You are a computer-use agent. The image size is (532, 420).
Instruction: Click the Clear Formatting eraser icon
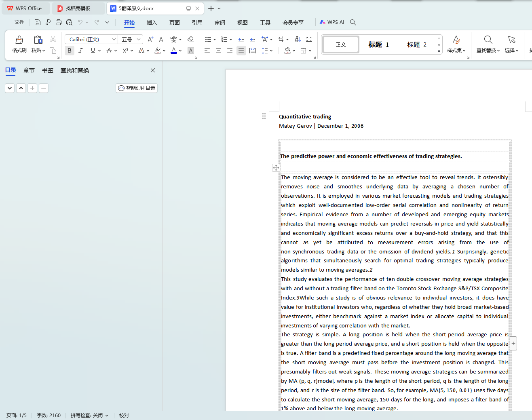pyautogui.click(x=191, y=39)
